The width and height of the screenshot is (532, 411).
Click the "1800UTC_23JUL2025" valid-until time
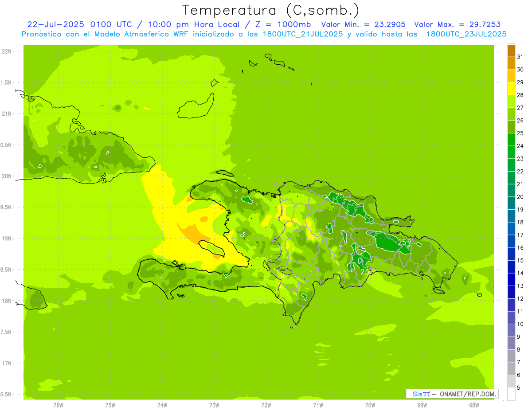[x=466, y=34]
